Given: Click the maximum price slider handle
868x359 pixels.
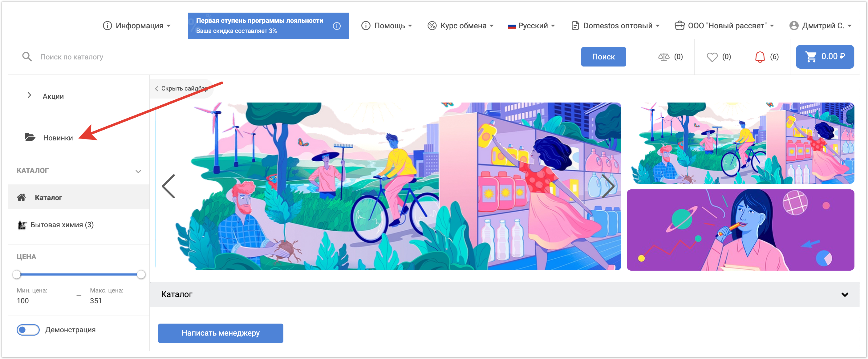Looking at the screenshot, I should click(141, 274).
